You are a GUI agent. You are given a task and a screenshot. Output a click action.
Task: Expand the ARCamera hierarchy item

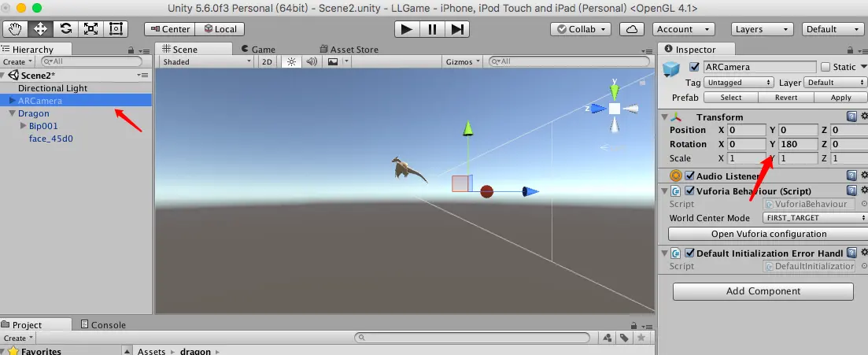click(13, 100)
